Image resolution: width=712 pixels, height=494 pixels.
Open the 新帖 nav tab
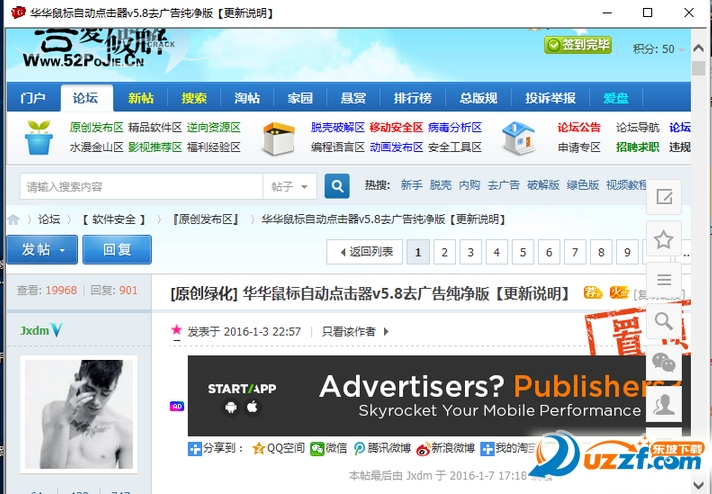[x=141, y=98]
